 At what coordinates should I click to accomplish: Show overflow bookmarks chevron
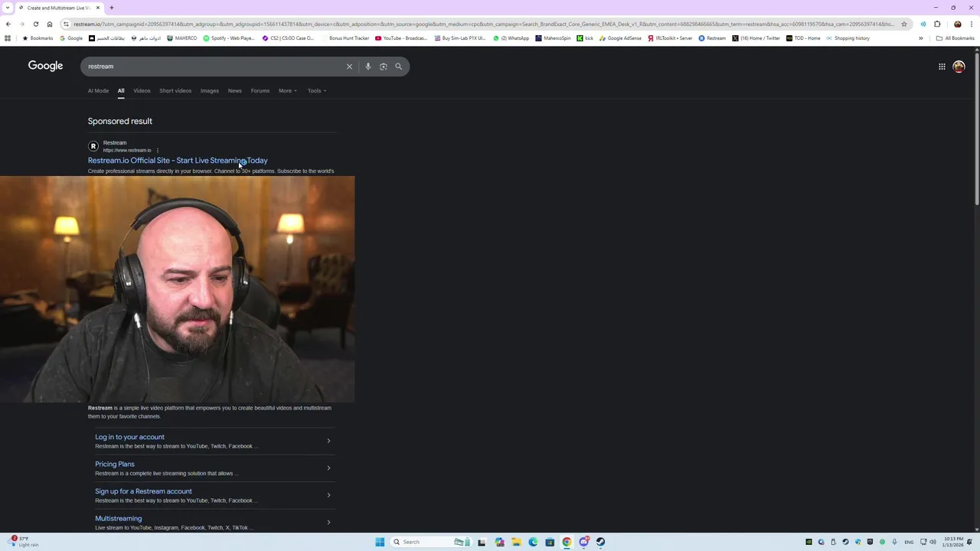click(x=921, y=38)
